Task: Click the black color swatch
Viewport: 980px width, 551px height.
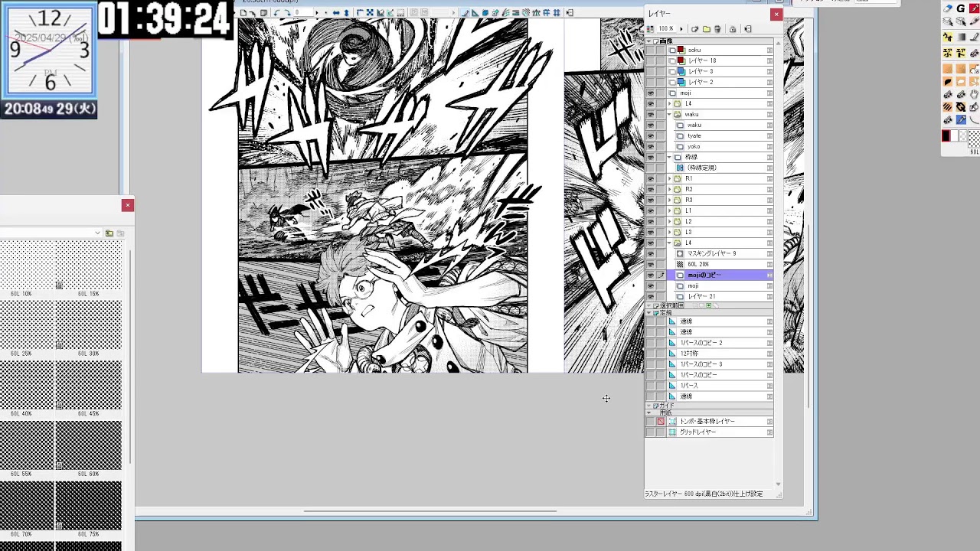Action: click(x=946, y=136)
